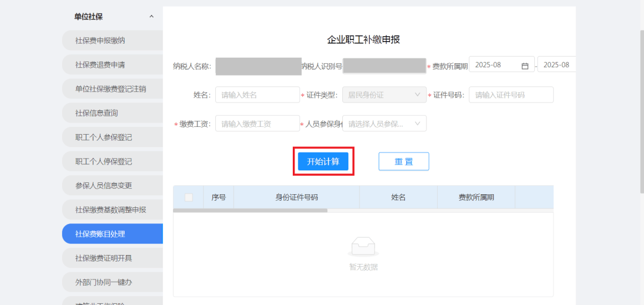Toggle the select-all checkbox in table header

[188, 197]
